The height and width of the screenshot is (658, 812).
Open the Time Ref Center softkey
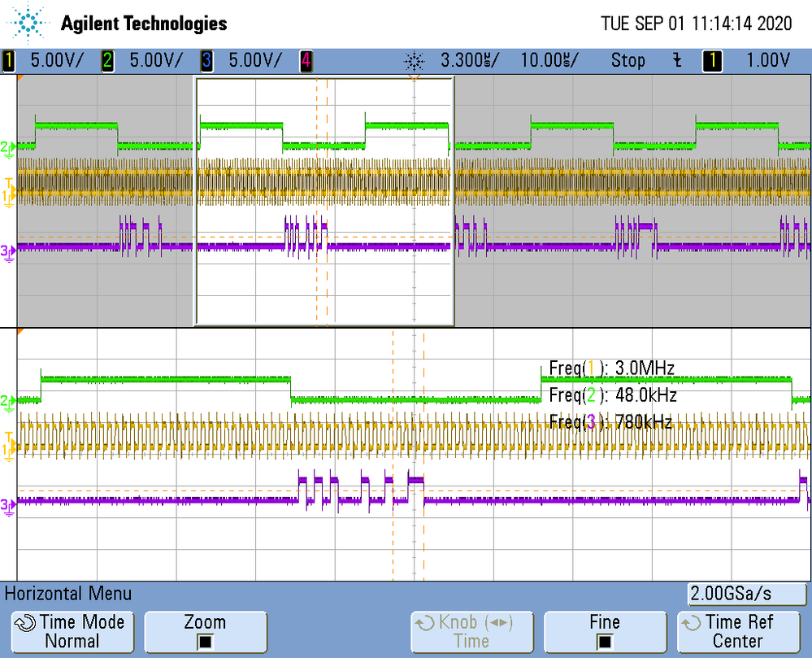coord(739,632)
